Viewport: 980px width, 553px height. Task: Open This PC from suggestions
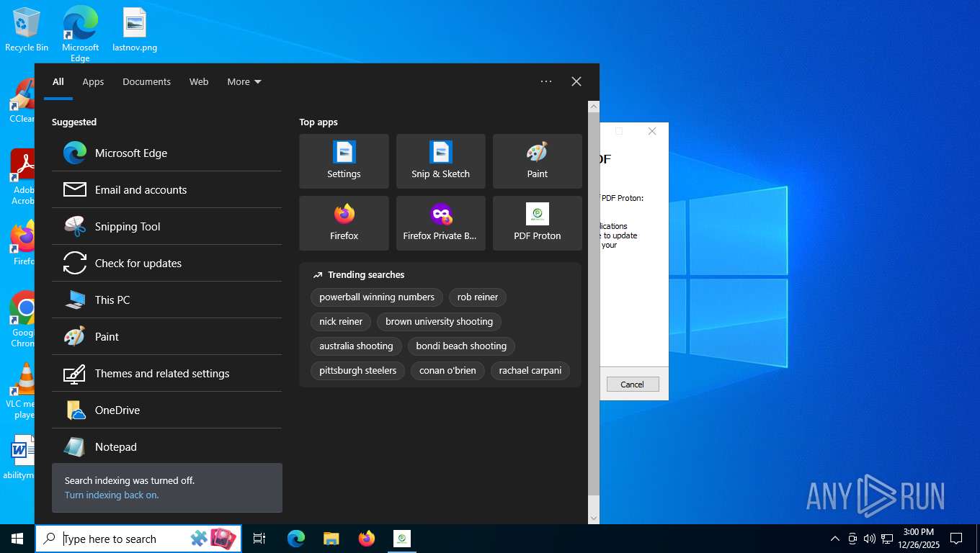coord(166,300)
